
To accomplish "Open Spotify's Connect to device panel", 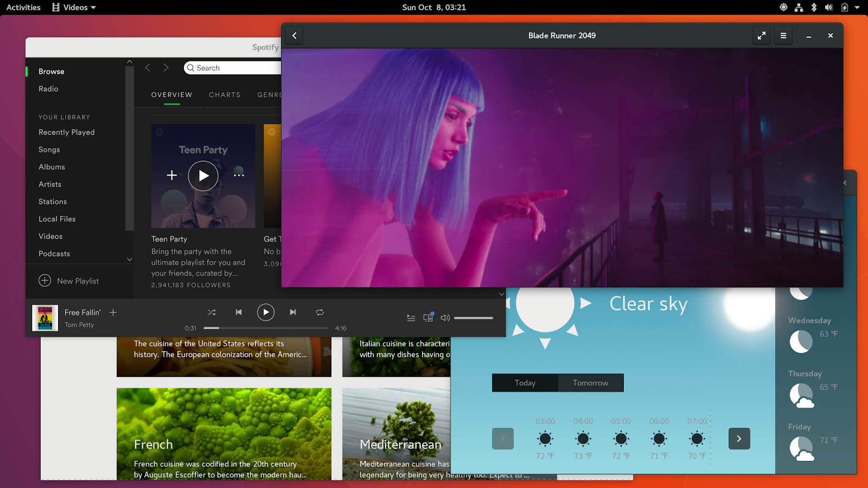I will 428,318.
